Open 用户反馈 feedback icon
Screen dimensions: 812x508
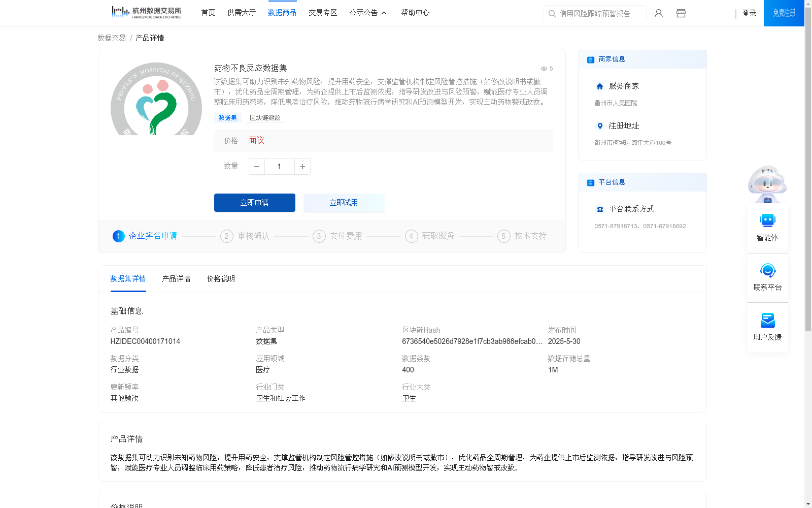(768, 321)
